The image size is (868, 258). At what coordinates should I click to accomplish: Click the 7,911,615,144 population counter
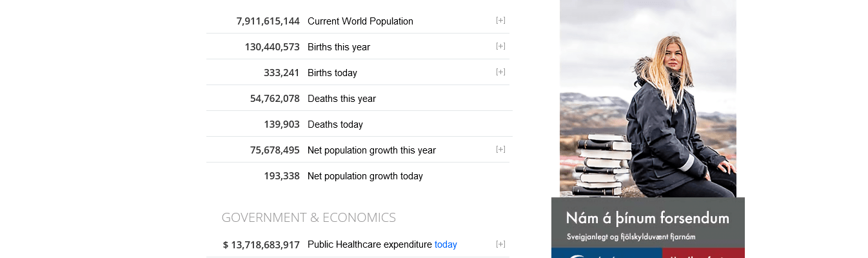point(268,21)
